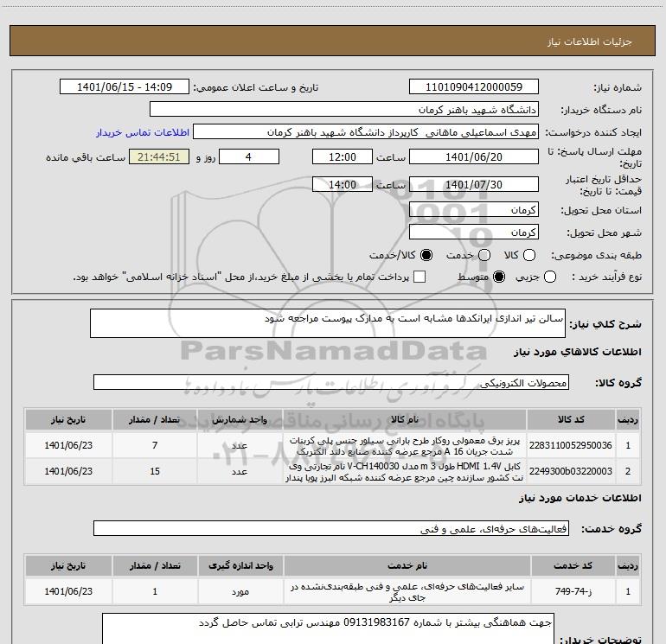The width and height of the screenshot is (666, 644).
Task: Click the need number field 1101090412000059
Action: [474, 86]
